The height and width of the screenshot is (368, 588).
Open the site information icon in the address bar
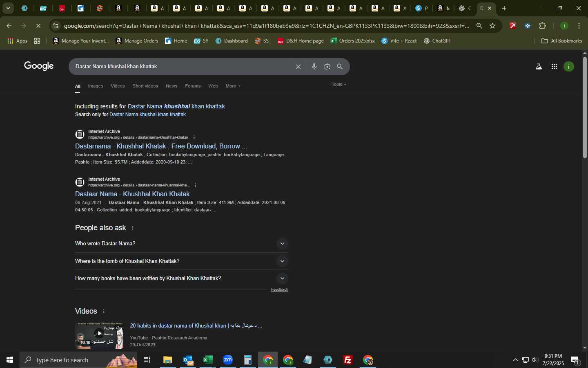click(x=56, y=26)
